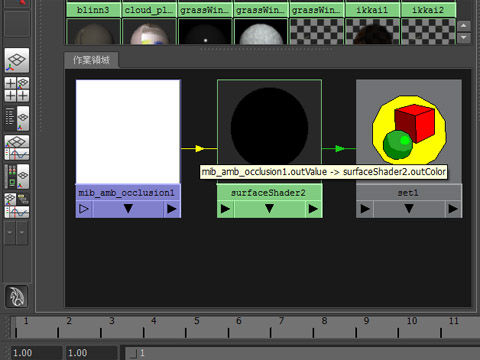Click the mib_amb_occlusion1 node name
480x360 pixels.
click(126, 193)
